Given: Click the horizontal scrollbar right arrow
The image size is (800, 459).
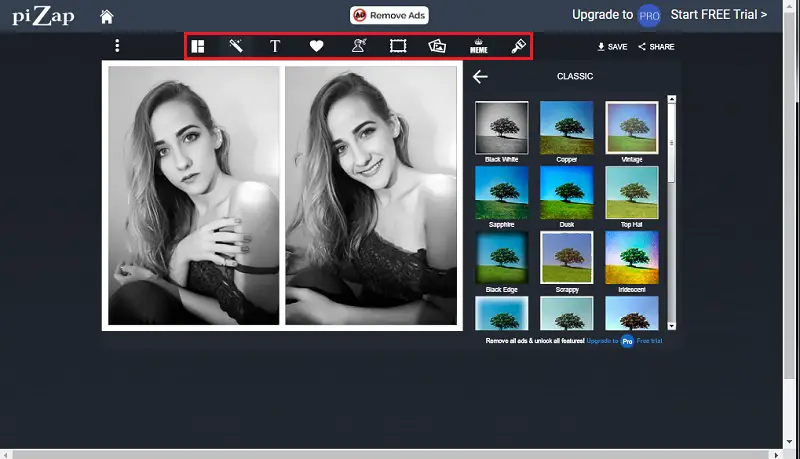Looking at the screenshot, I should point(776,454).
